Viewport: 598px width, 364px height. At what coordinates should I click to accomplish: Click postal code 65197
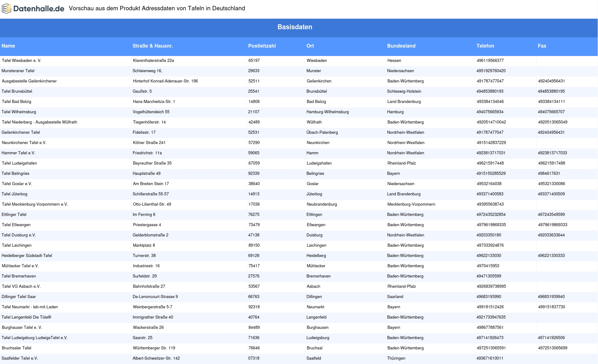coord(254,61)
